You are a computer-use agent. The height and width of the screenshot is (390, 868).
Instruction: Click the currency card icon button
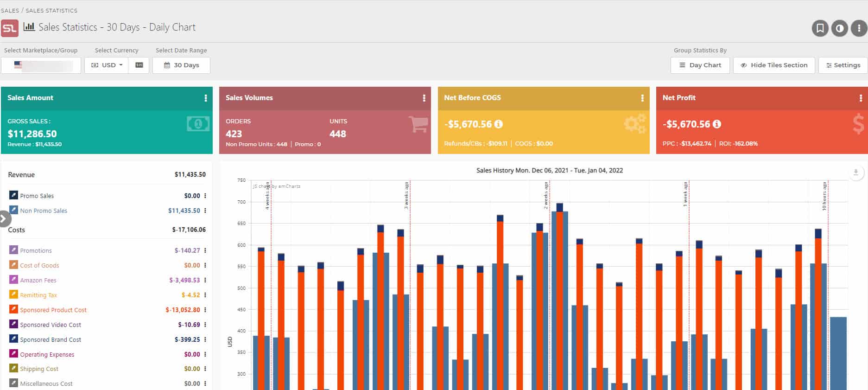click(x=139, y=65)
